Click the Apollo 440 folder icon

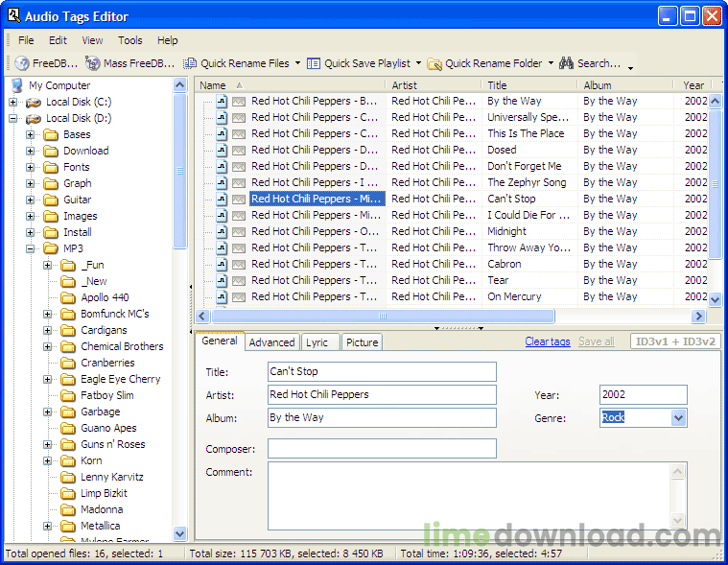click(x=68, y=297)
